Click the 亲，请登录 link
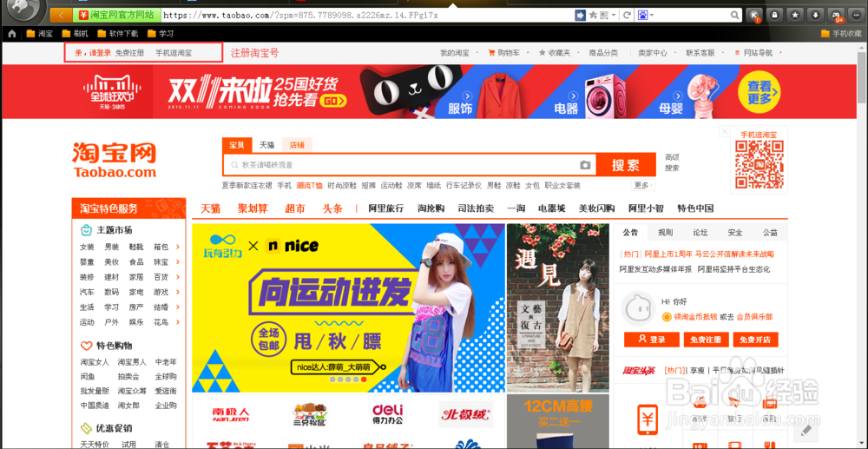 [x=93, y=53]
